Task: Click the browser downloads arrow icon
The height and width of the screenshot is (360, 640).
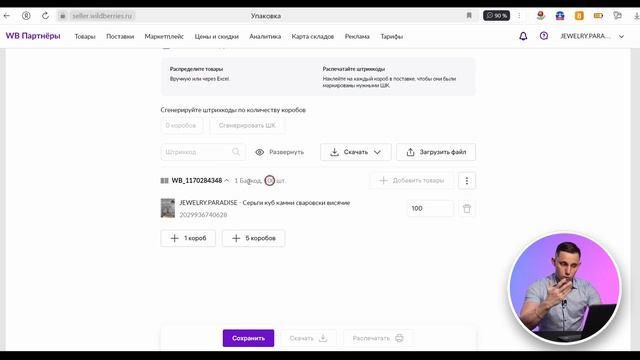Action: click(636, 16)
